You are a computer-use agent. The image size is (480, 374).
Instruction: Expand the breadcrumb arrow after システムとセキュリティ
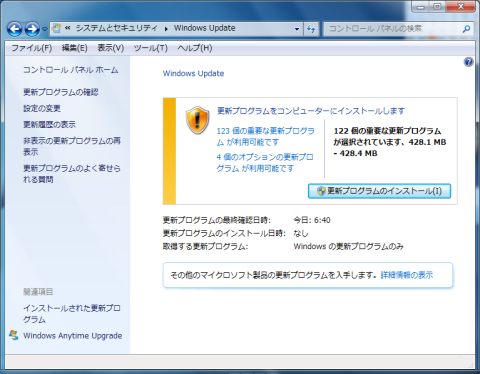(x=166, y=29)
